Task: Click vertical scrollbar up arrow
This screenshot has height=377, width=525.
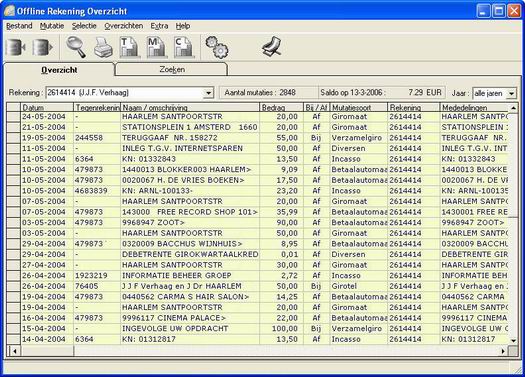Action: 513,108
